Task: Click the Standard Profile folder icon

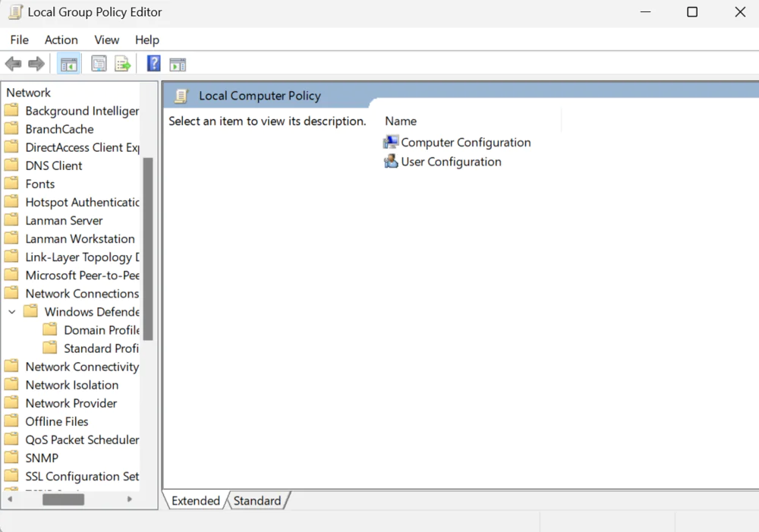Action: point(49,348)
